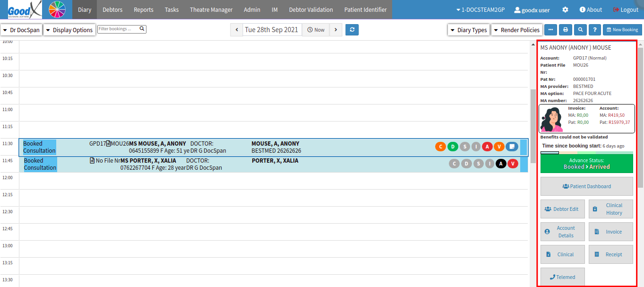
Task: Go to the previous day arrow
Action: [x=237, y=30]
